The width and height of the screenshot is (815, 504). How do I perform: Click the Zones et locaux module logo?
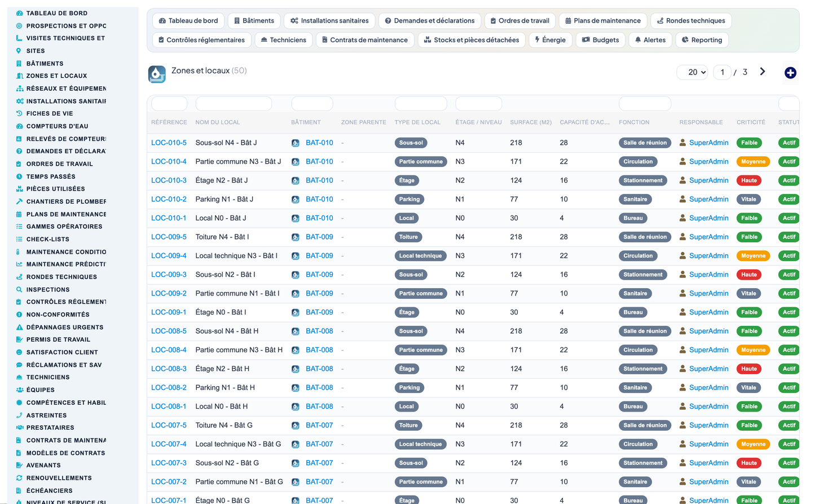[157, 74]
